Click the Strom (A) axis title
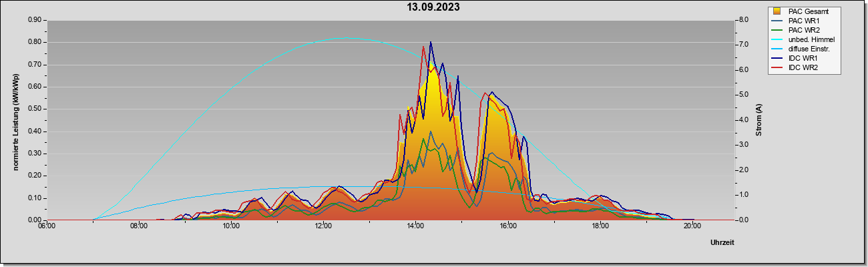Image resolution: width=868 pixels, height=267 pixels. point(759,120)
